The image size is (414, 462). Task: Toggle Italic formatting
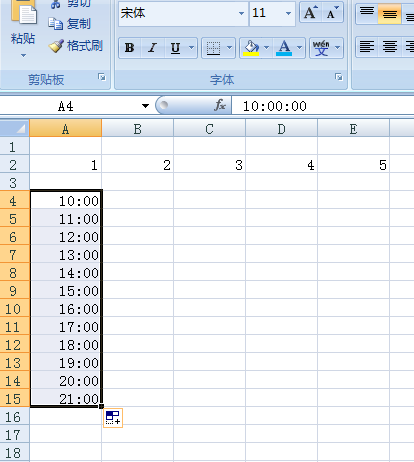pyautogui.click(x=153, y=48)
